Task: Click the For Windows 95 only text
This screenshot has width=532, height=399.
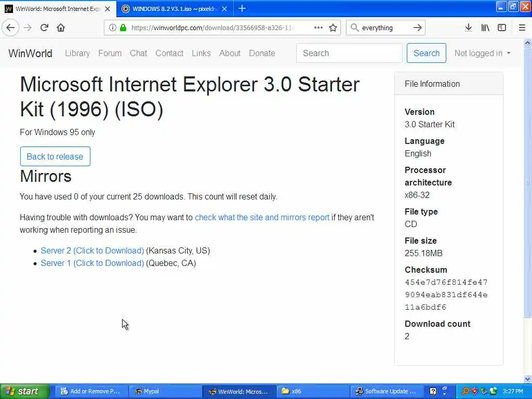Action: tap(57, 132)
